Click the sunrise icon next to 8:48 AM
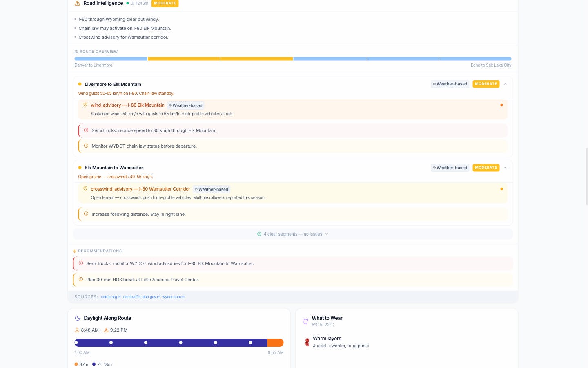The height and width of the screenshot is (368, 588). [x=77, y=330]
